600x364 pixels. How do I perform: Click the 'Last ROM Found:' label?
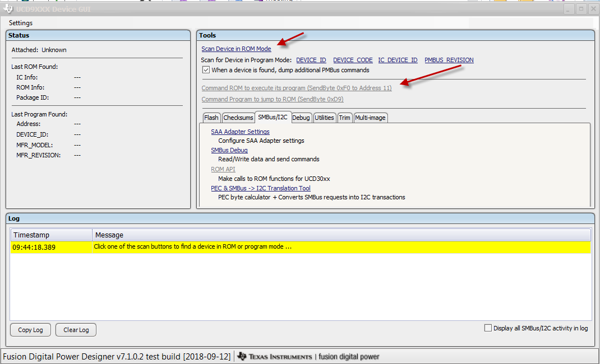pos(34,67)
